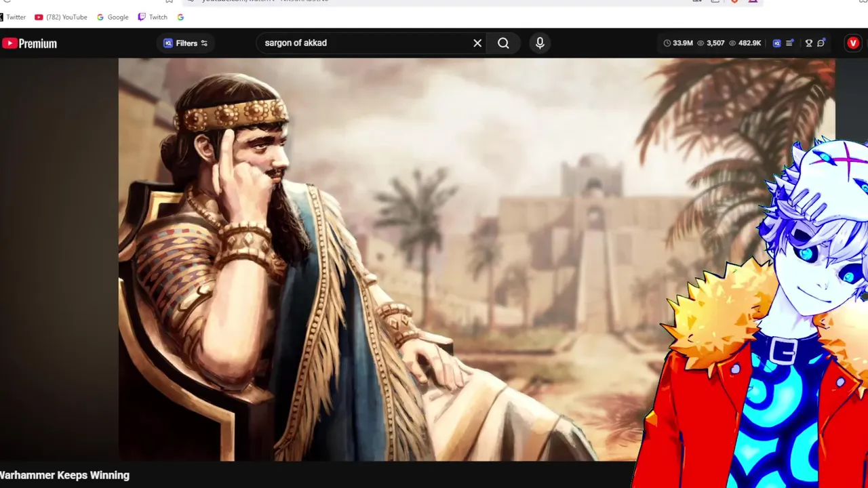Open the Twitch bookmark
The width and height of the screenshot is (868, 488).
pos(153,17)
